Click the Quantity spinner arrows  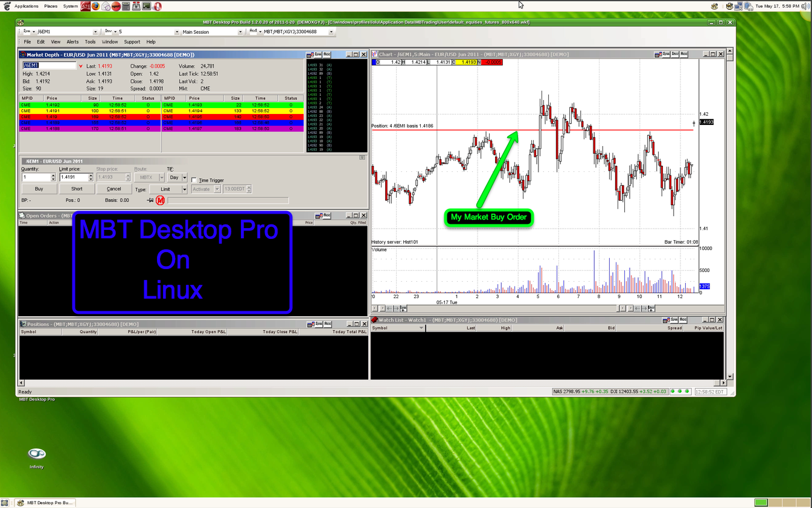[53, 177]
